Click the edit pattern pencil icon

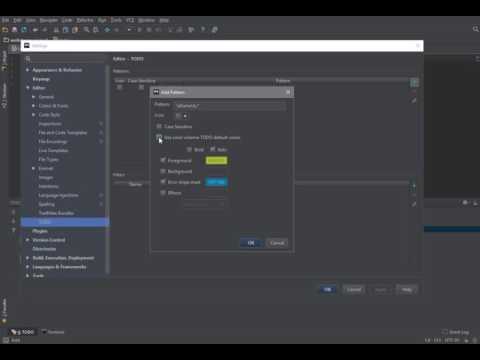[414, 100]
